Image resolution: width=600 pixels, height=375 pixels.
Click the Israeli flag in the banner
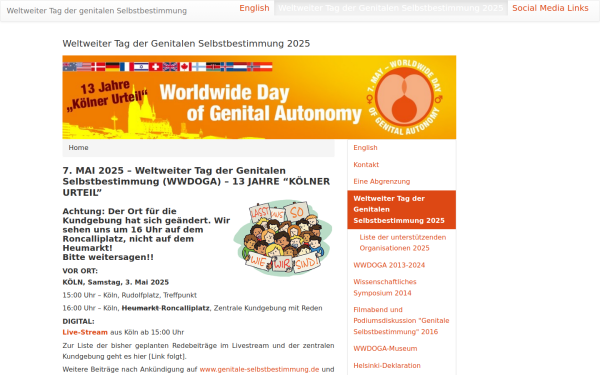click(x=141, y=67)
